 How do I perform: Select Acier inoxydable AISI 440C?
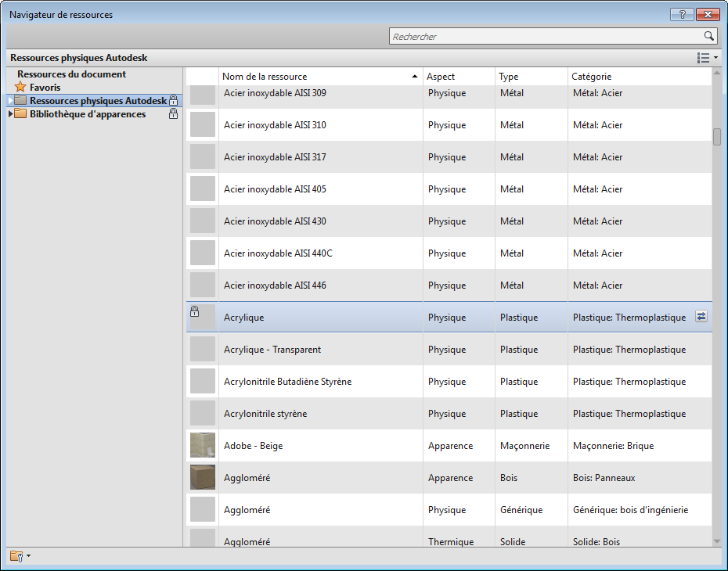coord(278,253)
